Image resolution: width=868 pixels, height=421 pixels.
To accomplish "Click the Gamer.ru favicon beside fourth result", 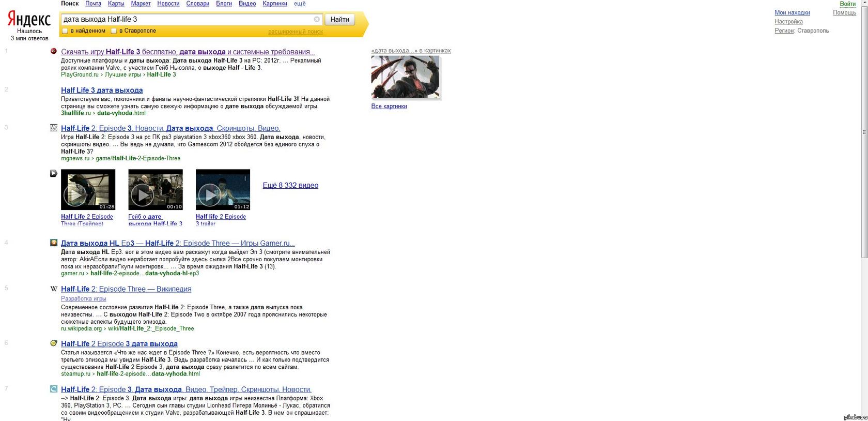I will tap(54, 243).
